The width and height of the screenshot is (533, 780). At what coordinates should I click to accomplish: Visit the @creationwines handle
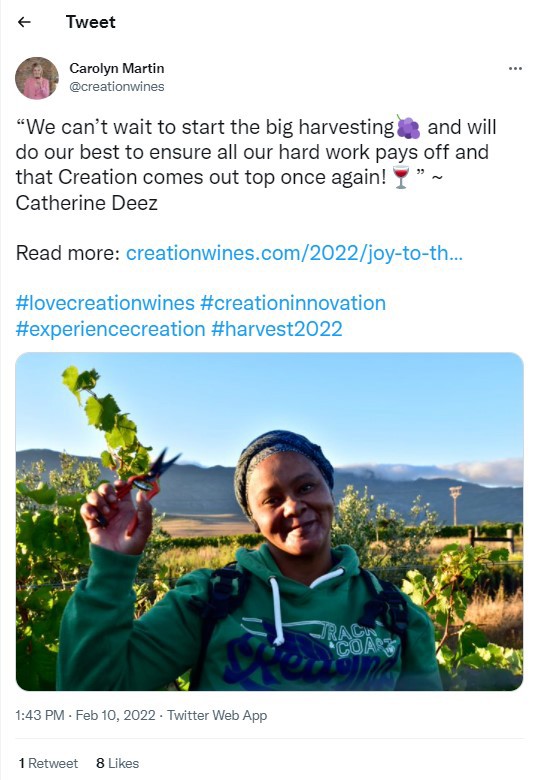click(116, 87)
